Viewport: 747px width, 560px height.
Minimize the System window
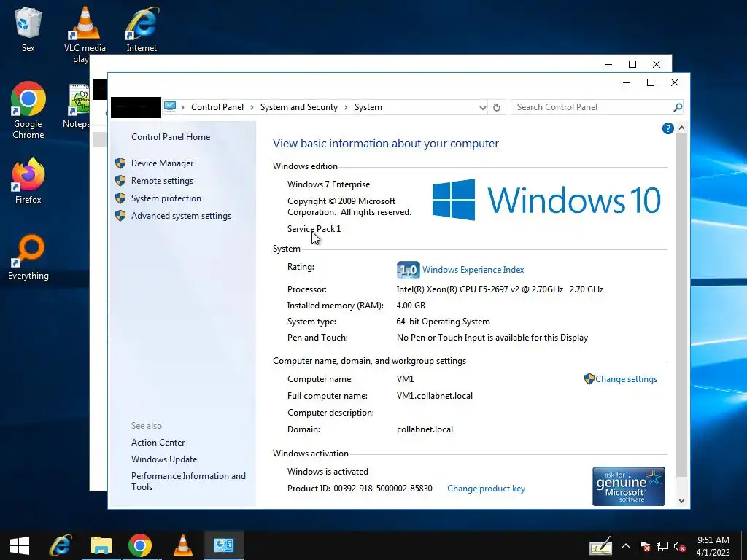pos(627,82)
